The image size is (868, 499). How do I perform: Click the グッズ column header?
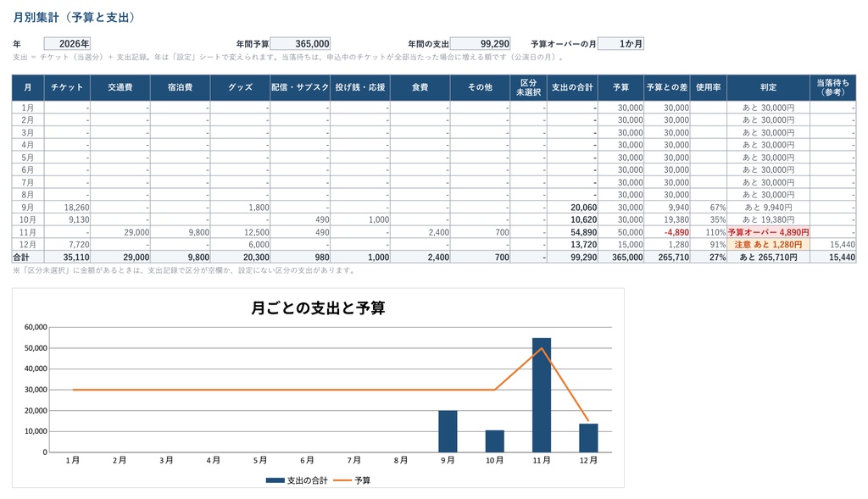coord(240,87)
